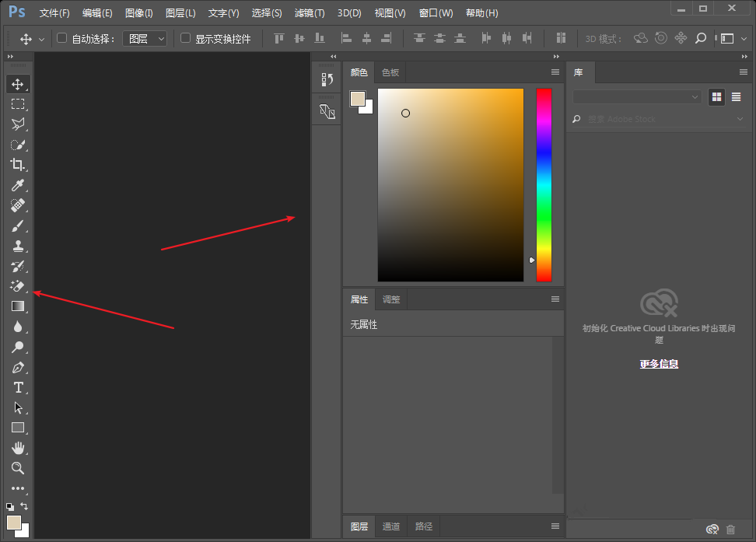Screen dimensions: 756x542
Task: Select the Crop tool
Action: coord(17,165)
